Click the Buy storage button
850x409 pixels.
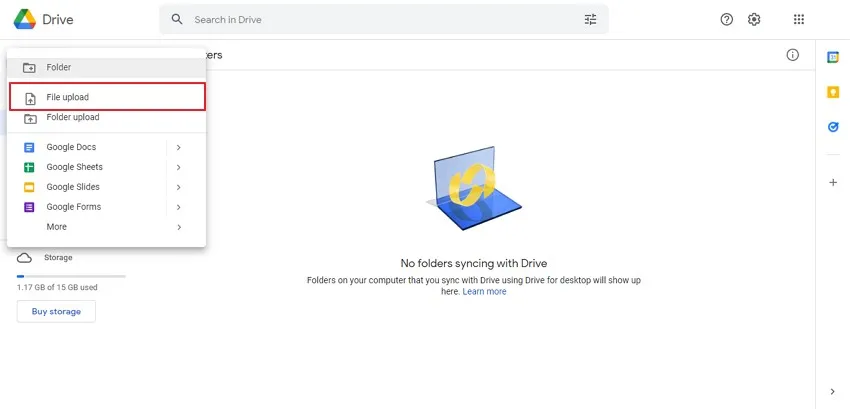pyautogui.click(x=56, y=311)
